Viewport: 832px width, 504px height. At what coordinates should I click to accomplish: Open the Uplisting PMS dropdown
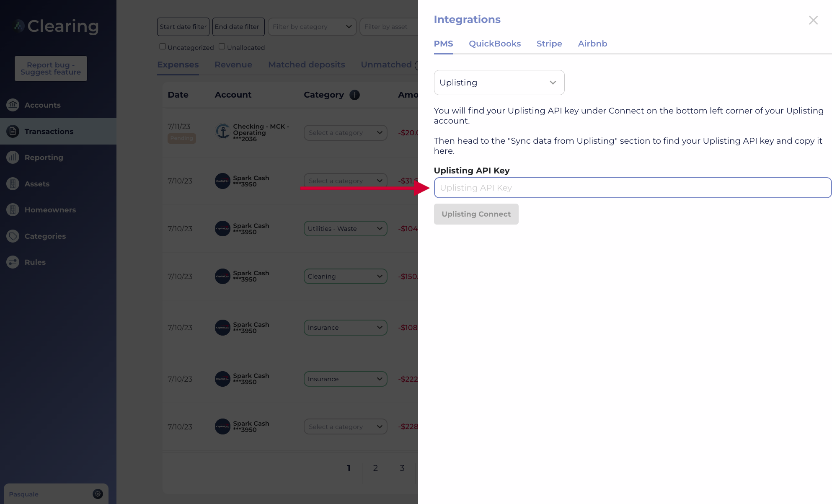[499, 83]
